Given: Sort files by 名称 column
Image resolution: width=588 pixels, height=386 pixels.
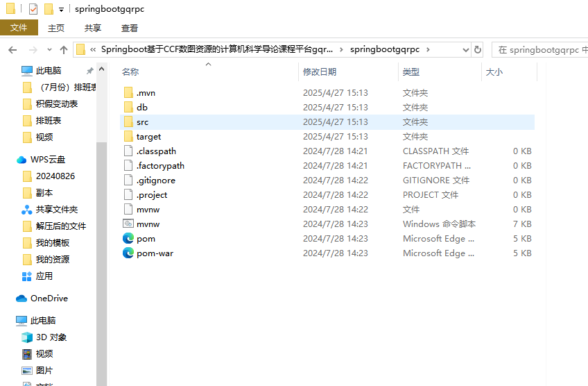Looking at the screenshot, I should point(130,72).
